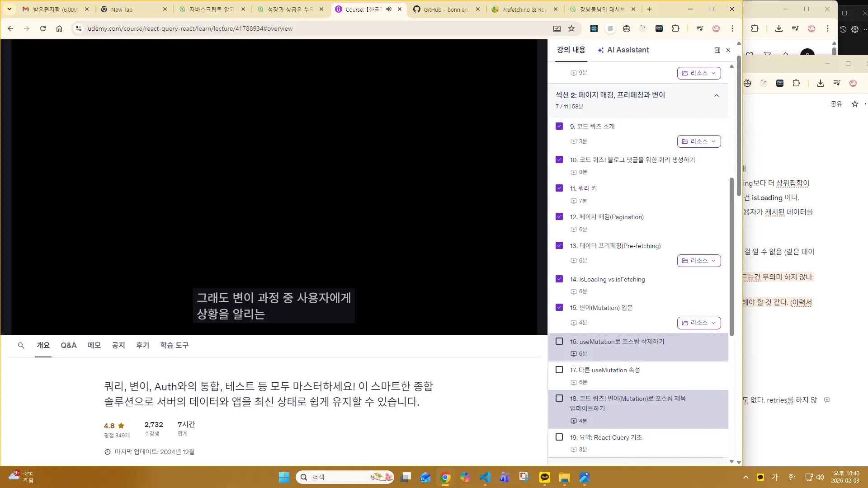Open the CWV web vitals extension
The image size is (868, 488).
pyautogui.click(x=659, y=28)
